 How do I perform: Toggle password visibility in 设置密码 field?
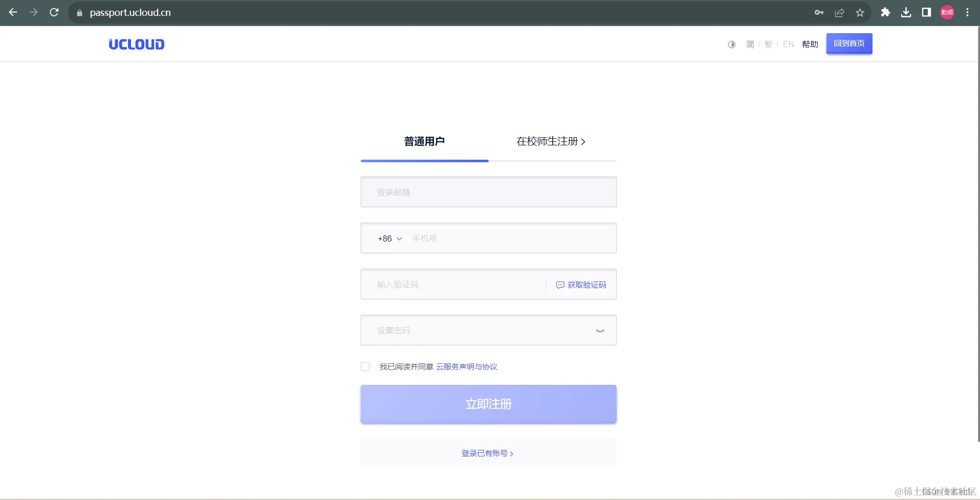click(x=600, y=331)
